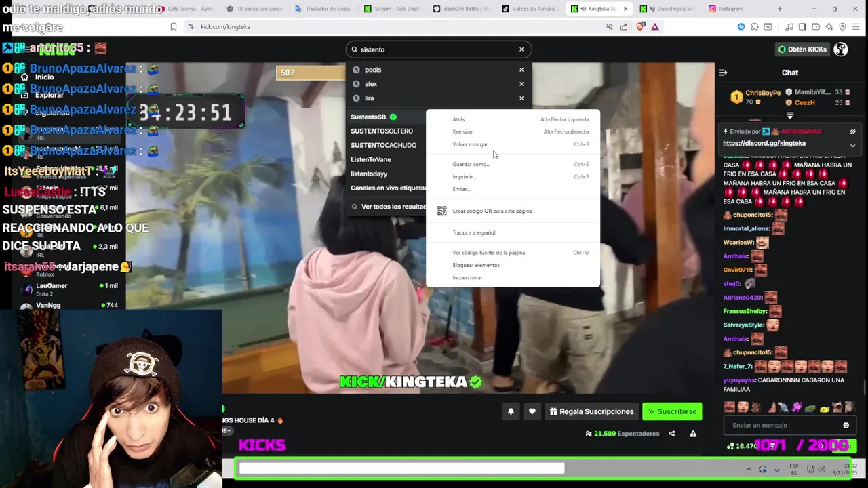Open the Brave Shields lion icon
Viewport: 868px width, 488px height.
641,26
